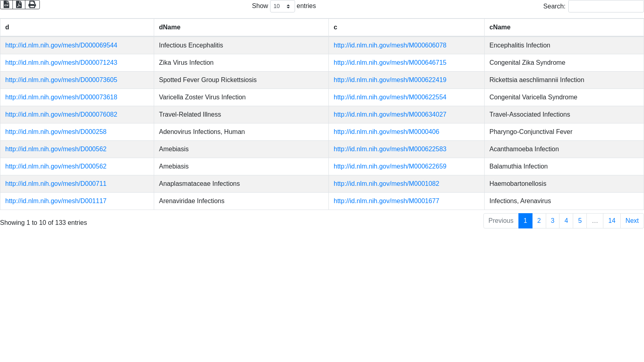
Task: Sort by the d column header
Action: tap(7, 27)
